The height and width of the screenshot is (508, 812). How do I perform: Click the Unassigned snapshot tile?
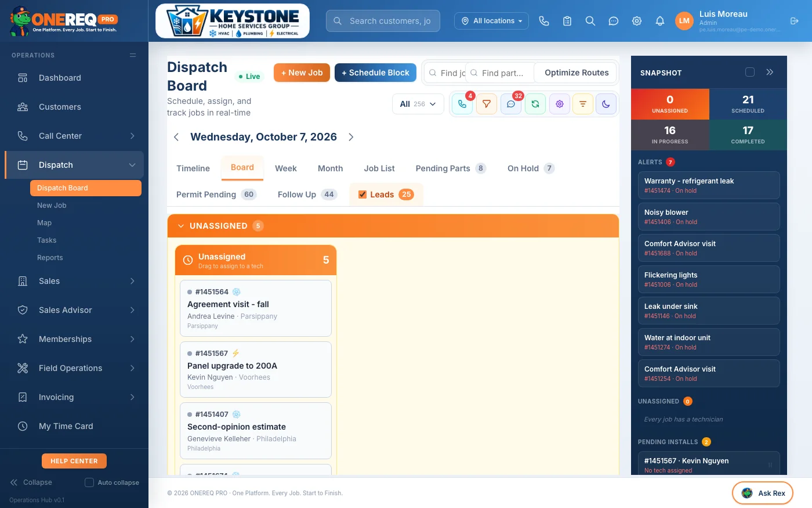(x=670, y=104)
